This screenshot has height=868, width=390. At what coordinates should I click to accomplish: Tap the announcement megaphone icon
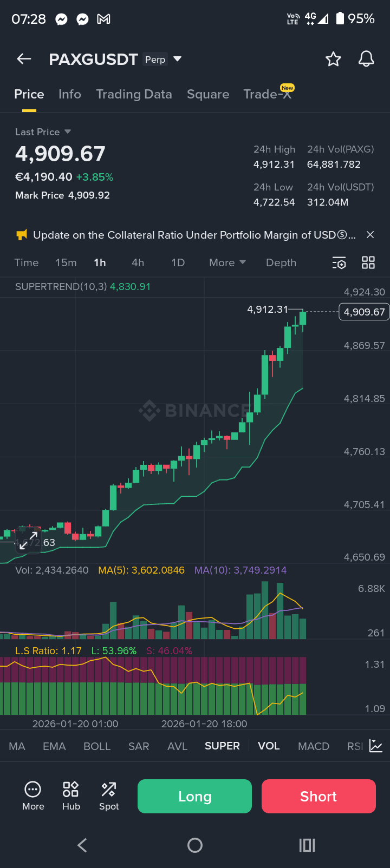(22, 235)
